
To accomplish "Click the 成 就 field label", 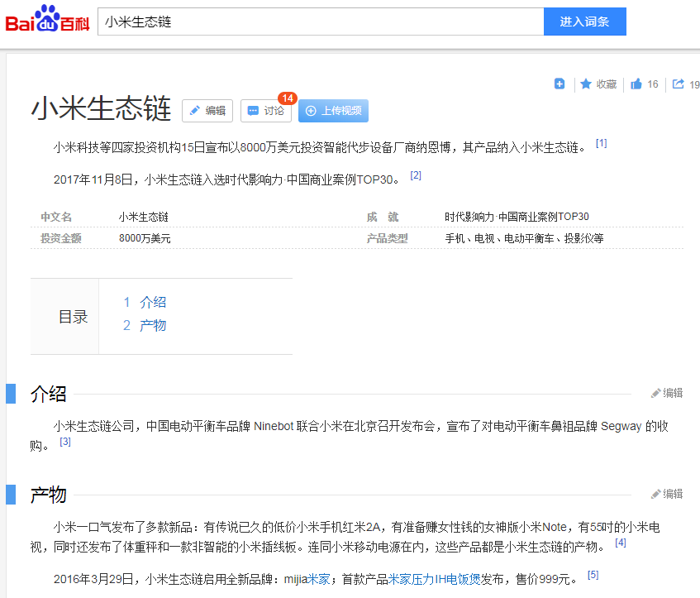I will (x=383, y=217).
